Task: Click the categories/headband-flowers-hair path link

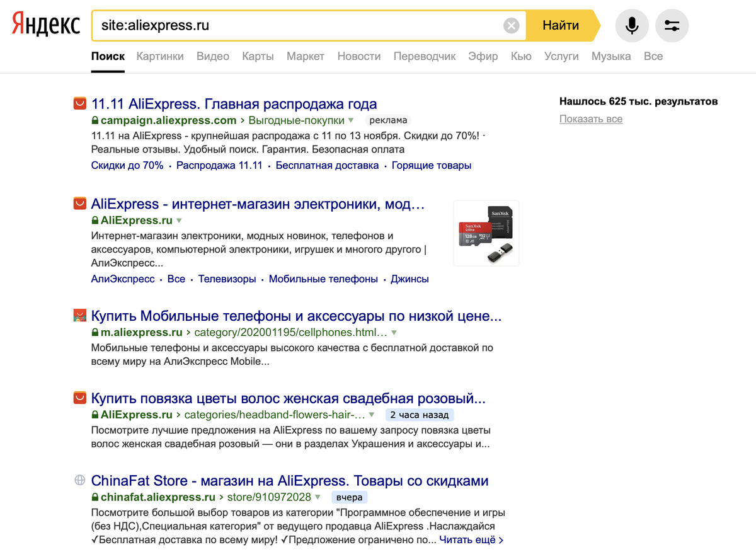Action: [x=275, y=415]
